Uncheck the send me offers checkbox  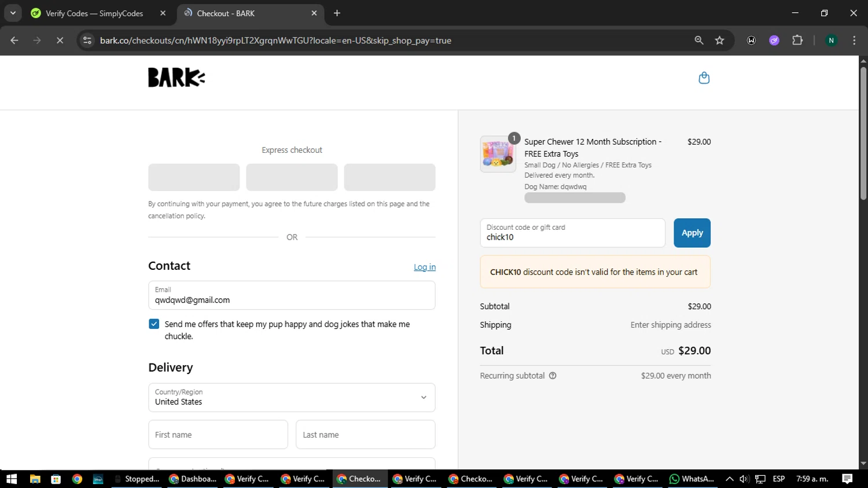[x=154, y=324]
